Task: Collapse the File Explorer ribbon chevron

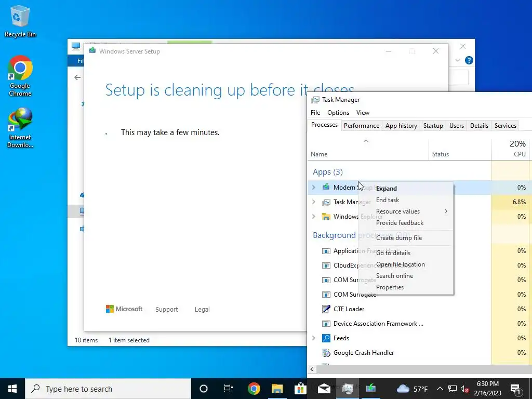Action: click(x=457, y=60)
